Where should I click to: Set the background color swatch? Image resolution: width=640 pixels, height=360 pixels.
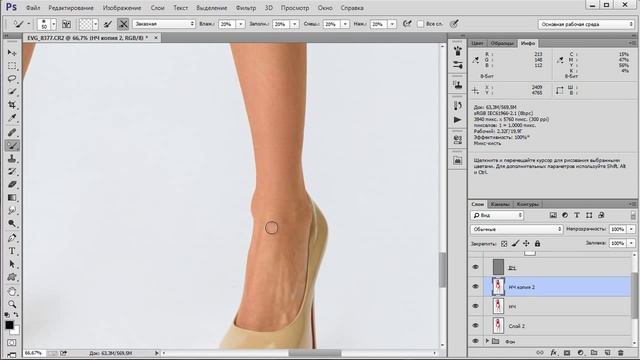(16, 330)
